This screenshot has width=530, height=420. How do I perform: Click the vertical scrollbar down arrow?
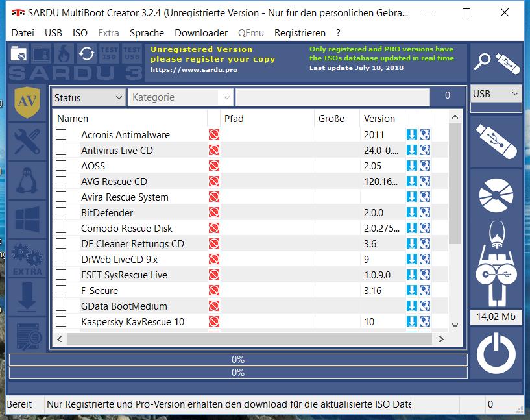455,325
